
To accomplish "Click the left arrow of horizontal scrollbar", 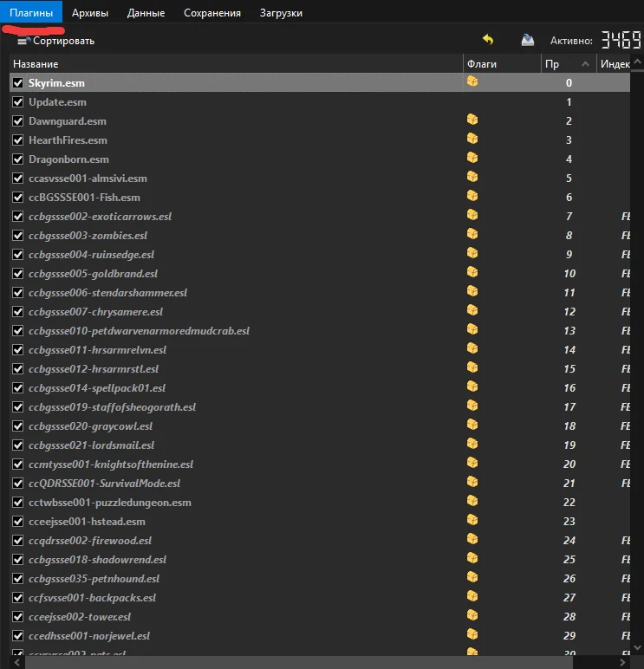I will [17, 663].
